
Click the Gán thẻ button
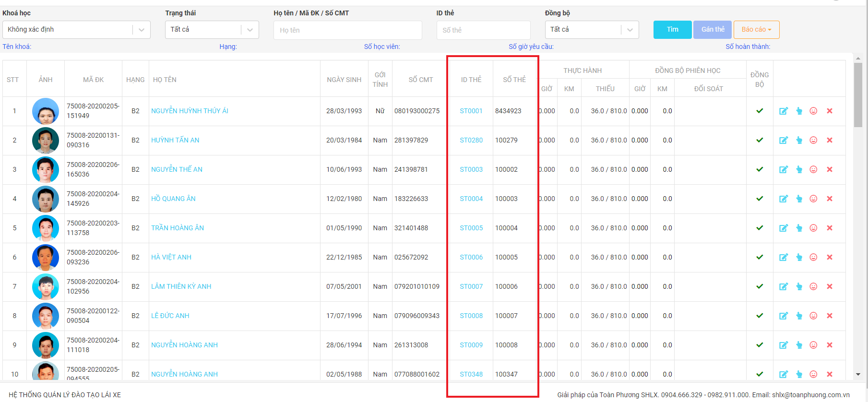point(713,30)
